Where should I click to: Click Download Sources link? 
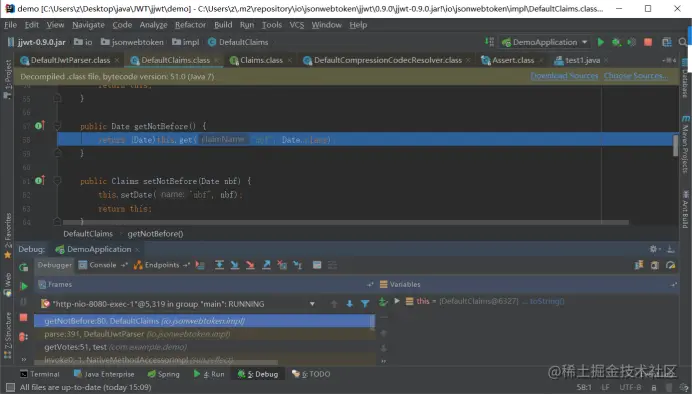point(564,76)
